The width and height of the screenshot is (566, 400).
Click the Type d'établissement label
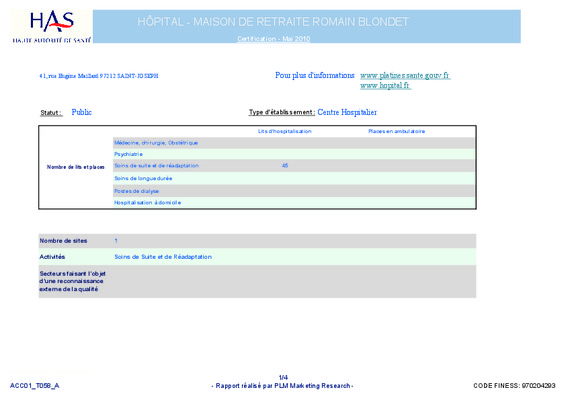(x=282, y=112)
